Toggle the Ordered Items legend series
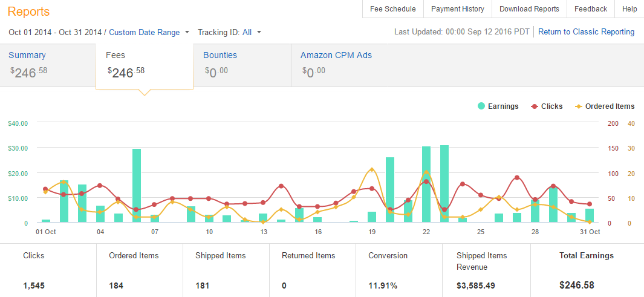Screen dimensions: 644x297 pos(604,106)
